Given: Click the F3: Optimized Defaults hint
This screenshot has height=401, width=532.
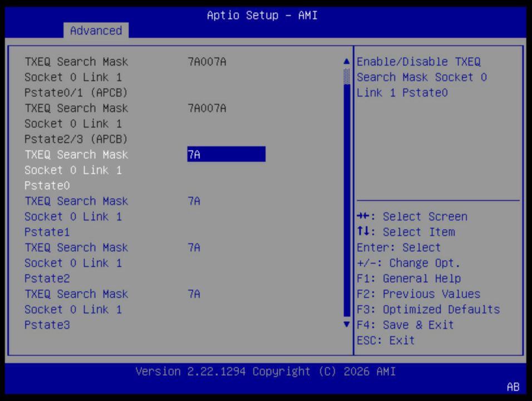Looking at the screenshot, I should (428, 309).
